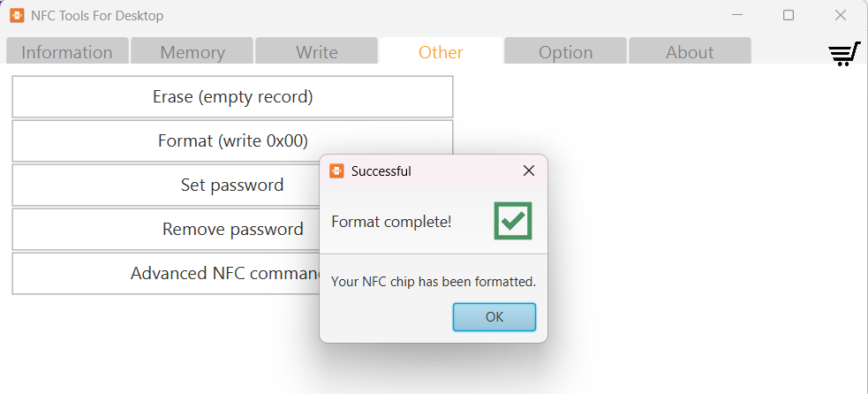Screen dimensions: 868x394
Task: Click the NFC Tools title bar icon
Action: (x=17, y=15)
